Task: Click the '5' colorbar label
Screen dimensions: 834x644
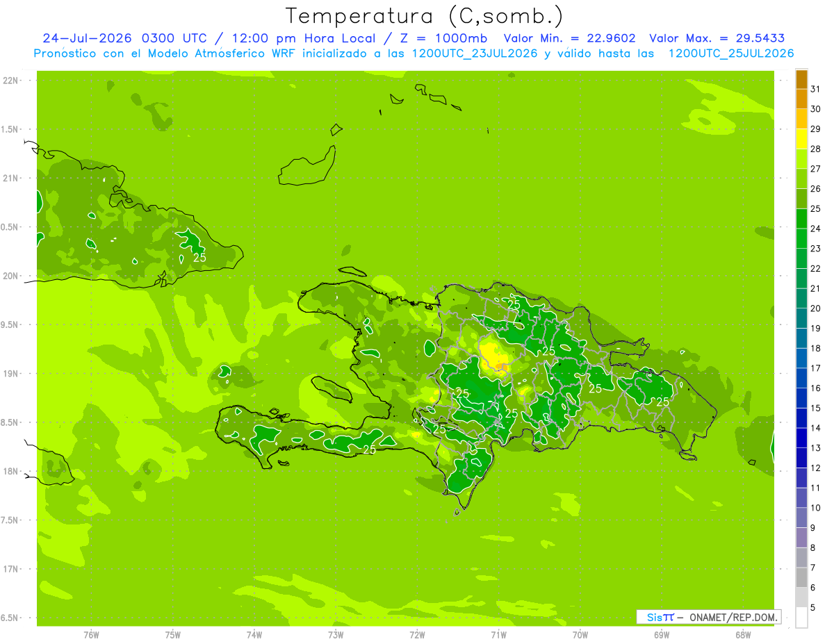Action: (x=813, y=607)
